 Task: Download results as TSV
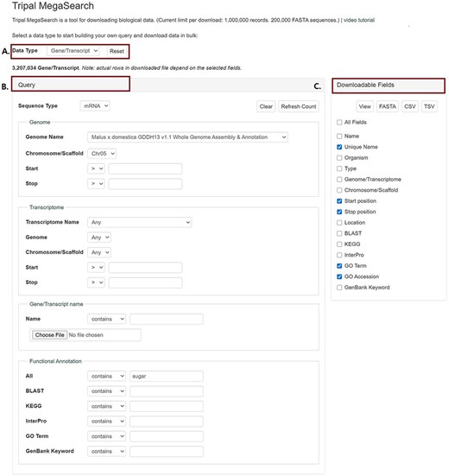pos(429,106)
